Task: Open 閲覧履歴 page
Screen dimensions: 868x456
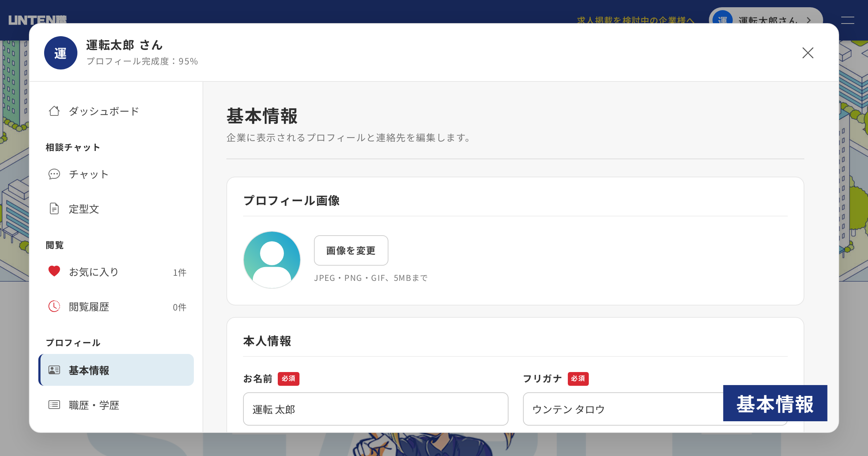Action: [116, 307]
